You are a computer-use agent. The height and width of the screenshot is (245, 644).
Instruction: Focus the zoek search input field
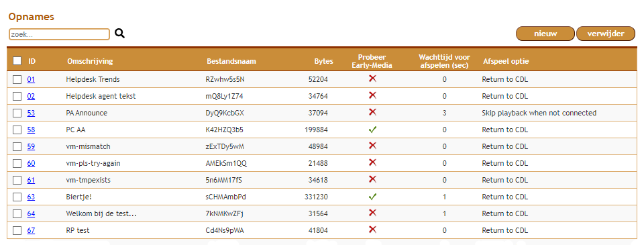point(59,34)
